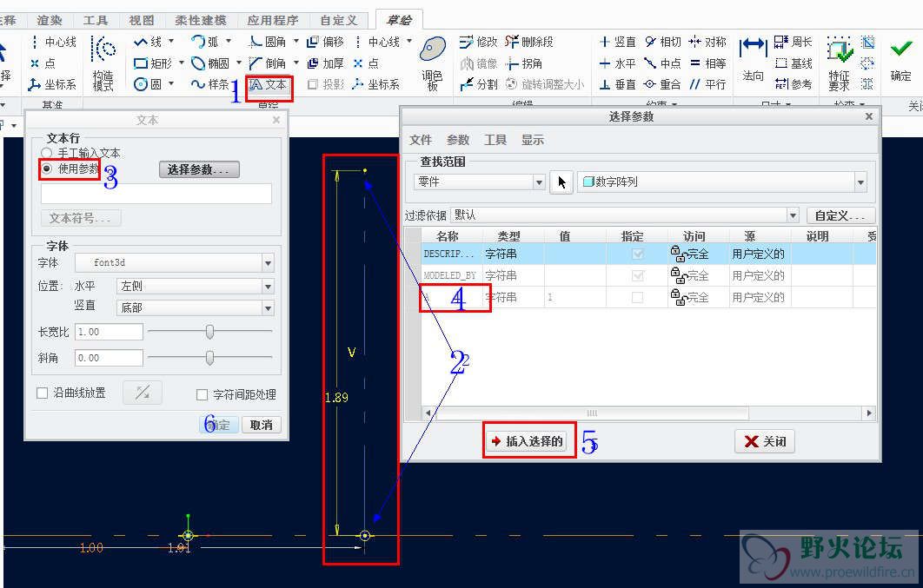Open the 字体 font3d dropdown

click(268, 263)
